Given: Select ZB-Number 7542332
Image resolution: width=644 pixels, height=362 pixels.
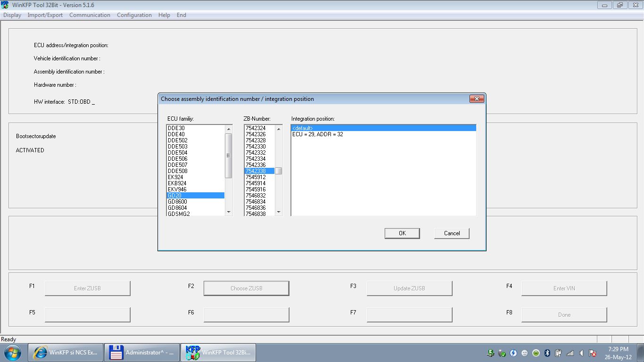Looking at the screenshot, I should tap(259, 153).
